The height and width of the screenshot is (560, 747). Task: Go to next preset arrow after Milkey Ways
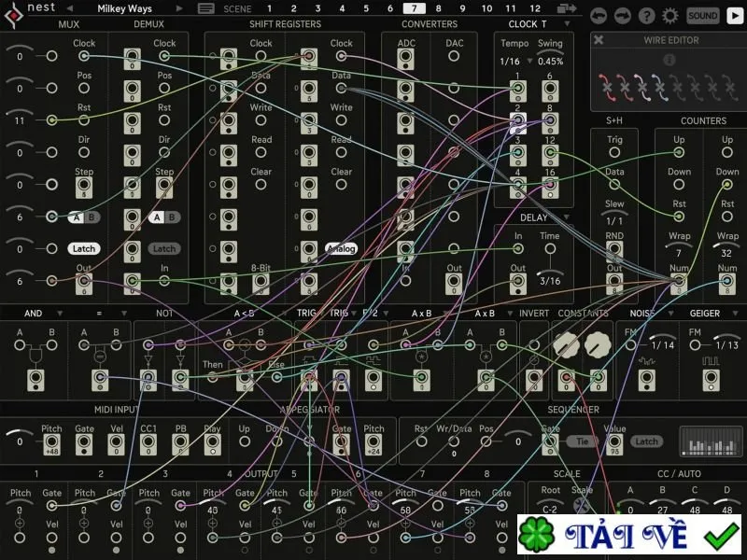click(x=179, y=8)
